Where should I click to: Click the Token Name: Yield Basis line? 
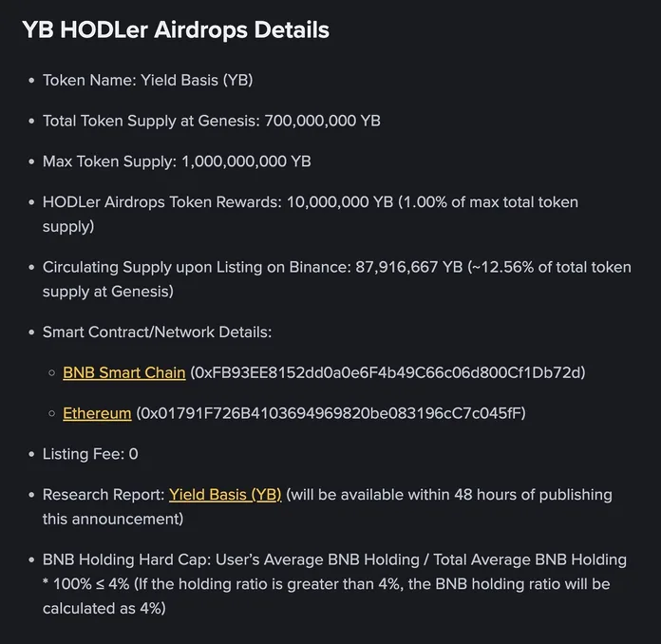click(147, 80)
